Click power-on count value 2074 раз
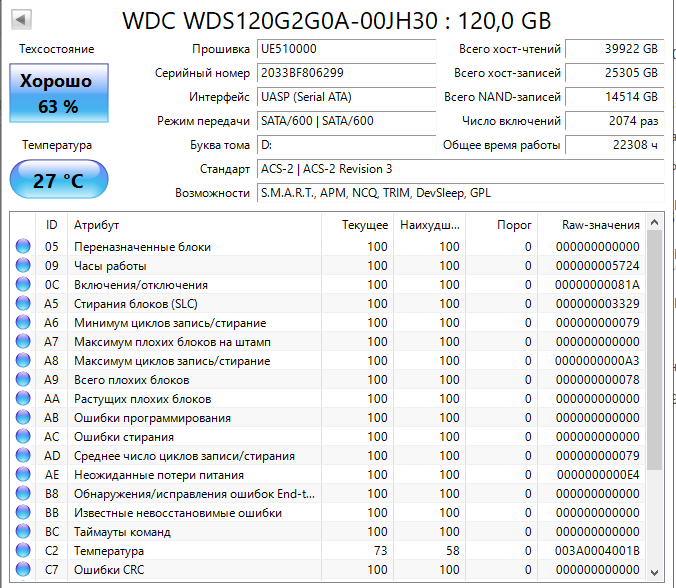 614,121
